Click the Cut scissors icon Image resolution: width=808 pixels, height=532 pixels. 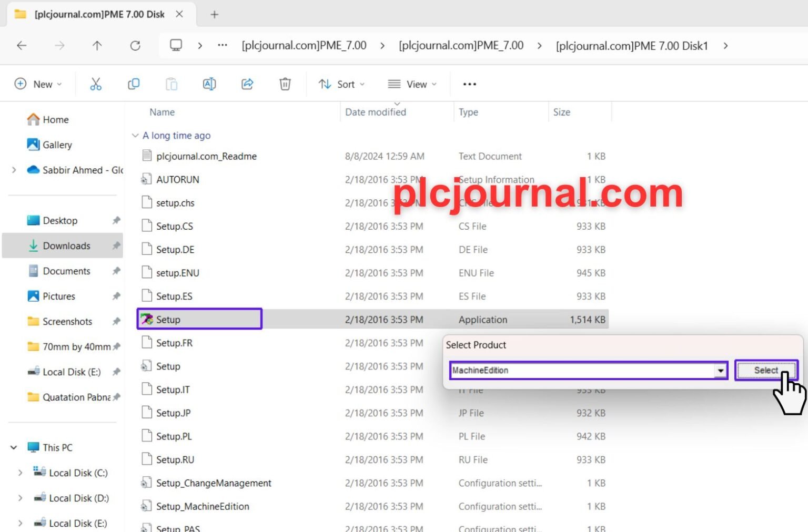point(95,84)
